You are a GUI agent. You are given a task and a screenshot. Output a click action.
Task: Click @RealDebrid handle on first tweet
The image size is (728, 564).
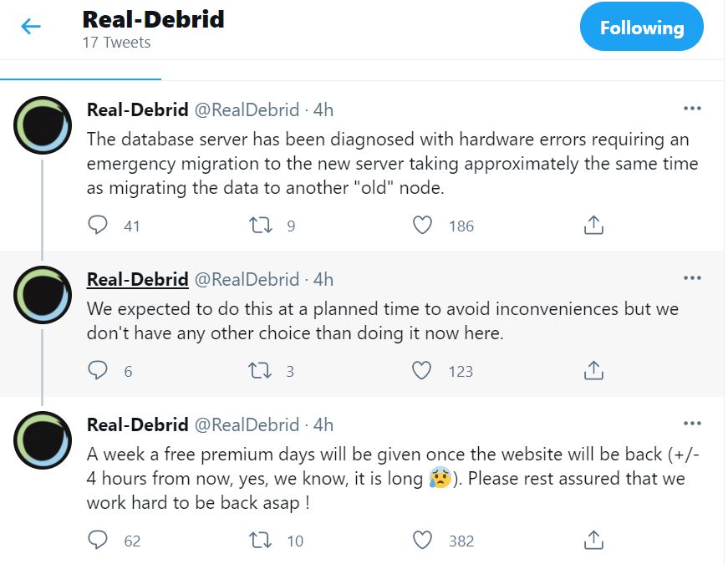coord(247,109)
